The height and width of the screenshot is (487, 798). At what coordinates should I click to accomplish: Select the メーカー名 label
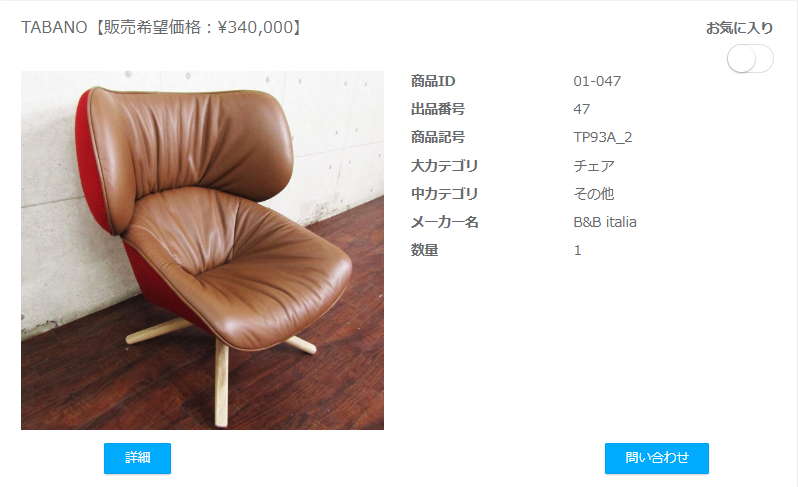[x=444, y=222]
